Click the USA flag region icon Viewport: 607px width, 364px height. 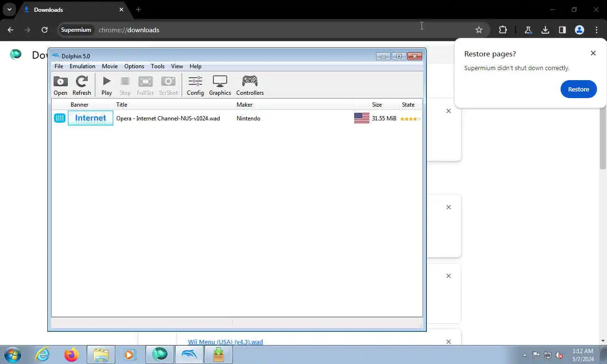click(362, 118)
